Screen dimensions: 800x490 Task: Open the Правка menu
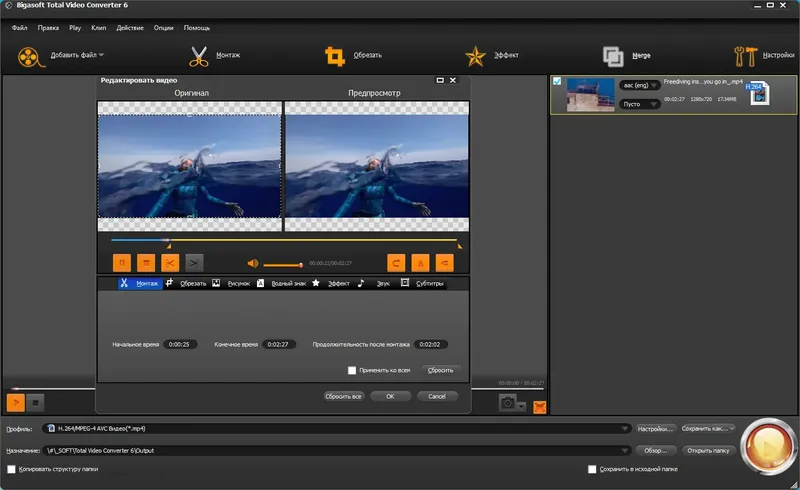click(48, 28)
